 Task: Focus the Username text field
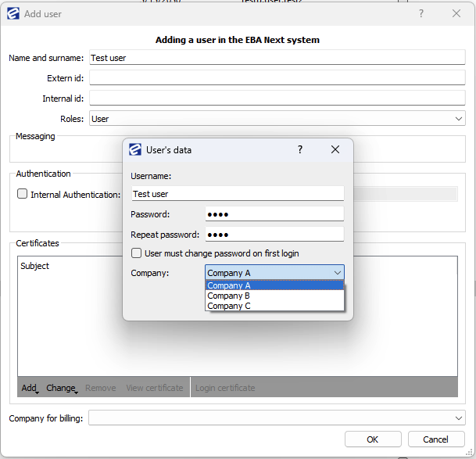tap(237, 194)
